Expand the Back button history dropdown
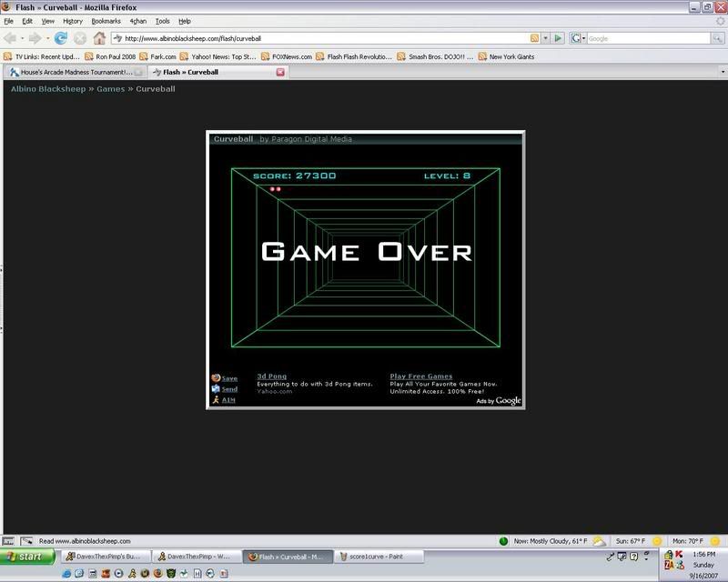Viewport: 728px width, 582px height. pos(23,38)
